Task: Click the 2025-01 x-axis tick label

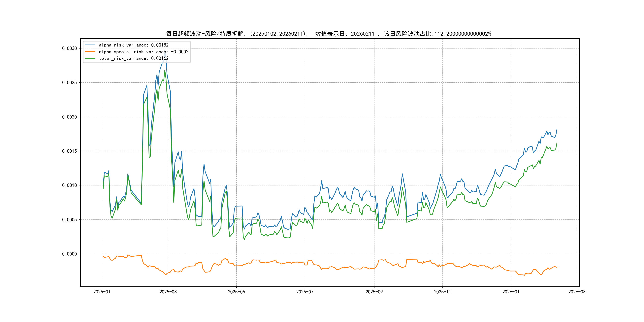Action: tap(102, 292)
